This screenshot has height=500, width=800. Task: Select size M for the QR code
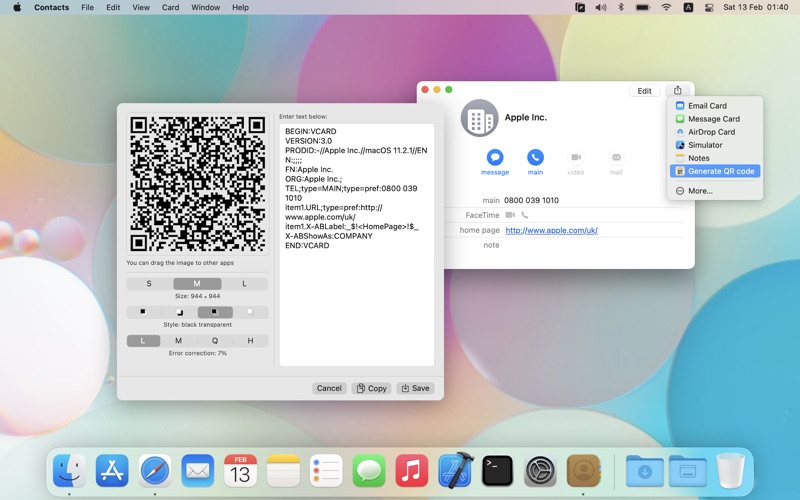[197, 284]
